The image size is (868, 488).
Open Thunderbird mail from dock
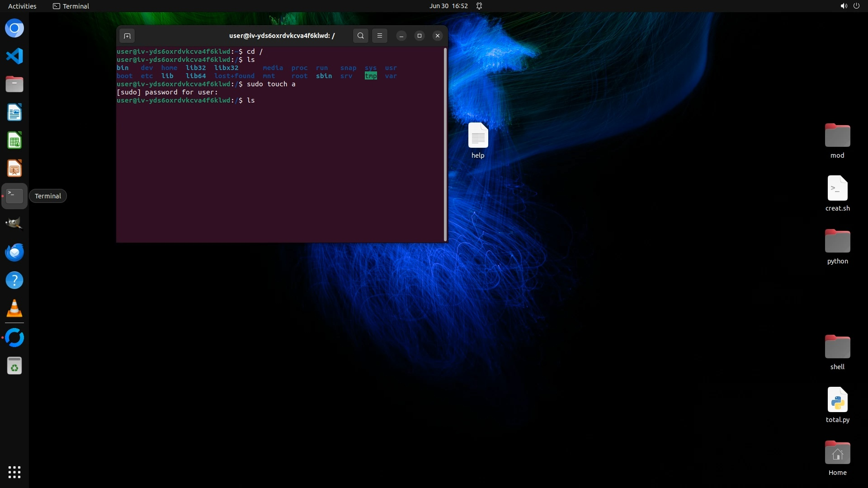pos(14,252)
